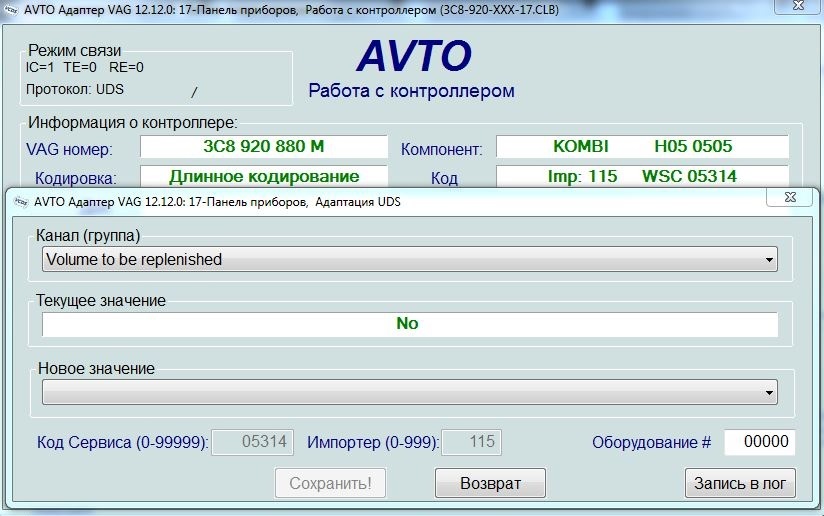Click the Сохранить! button

[330, 483]
